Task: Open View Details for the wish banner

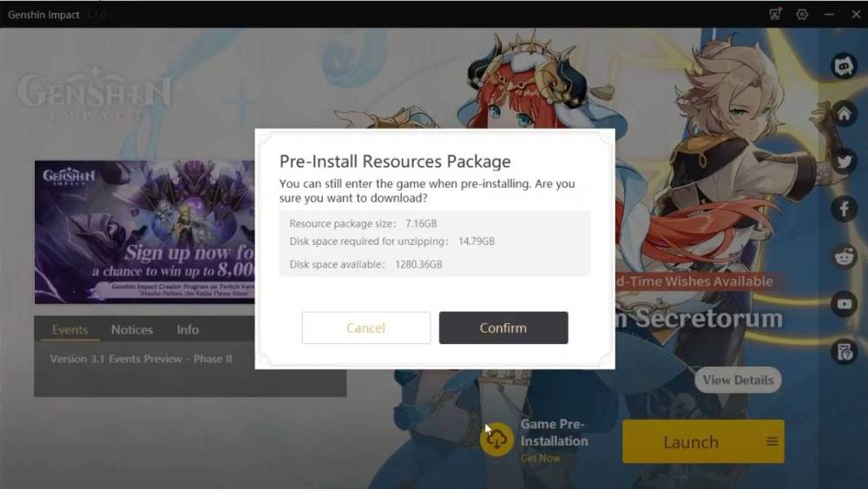Action: pos(738,380)
